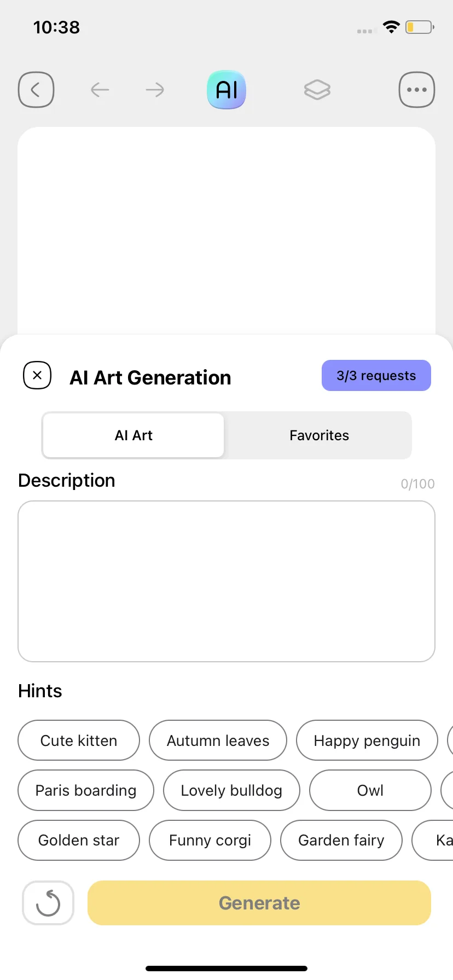This screenshot has height=980, width=453.
Task: Click the Generate button
Action: [259, 903]
